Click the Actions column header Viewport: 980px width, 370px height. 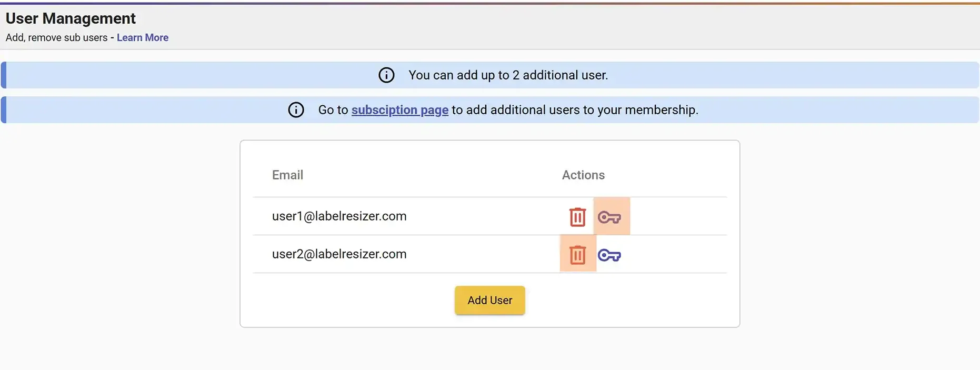(583, 175)
